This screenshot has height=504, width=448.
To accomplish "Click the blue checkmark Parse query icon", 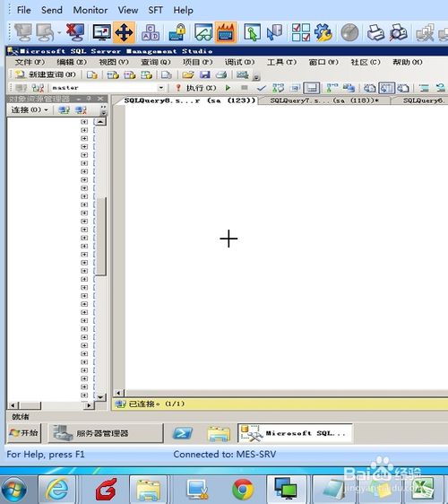I will tap(261, 88).
